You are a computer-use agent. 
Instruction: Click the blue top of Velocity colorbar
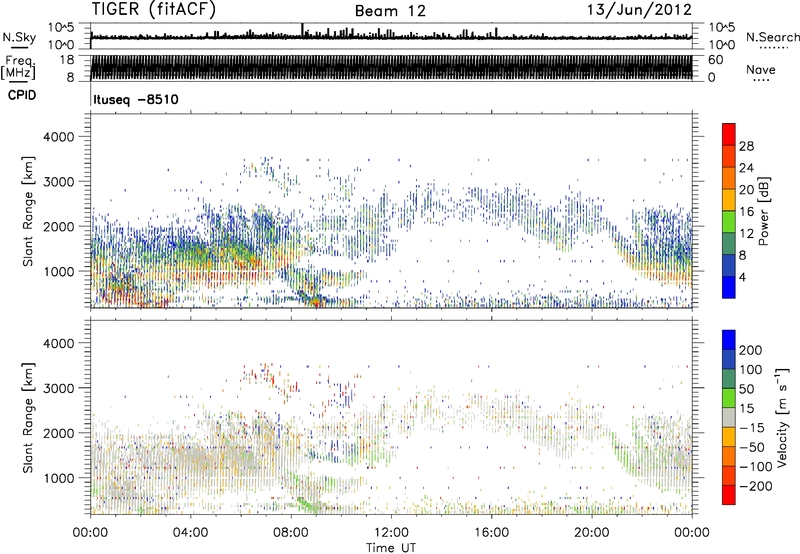click(x=729, y=340)
